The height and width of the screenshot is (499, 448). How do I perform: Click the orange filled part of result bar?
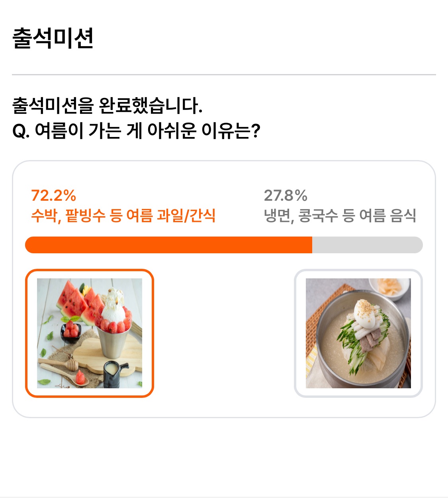(168, 245)
